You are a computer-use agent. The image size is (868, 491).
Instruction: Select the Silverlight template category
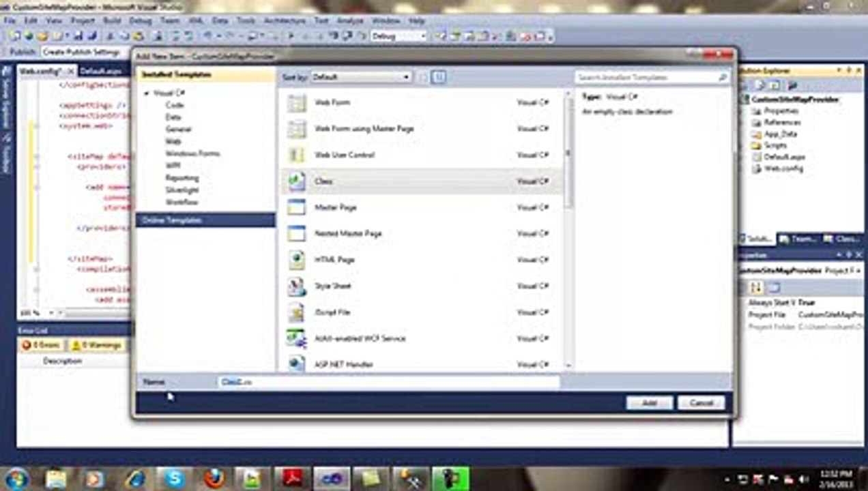pos(182,190)
